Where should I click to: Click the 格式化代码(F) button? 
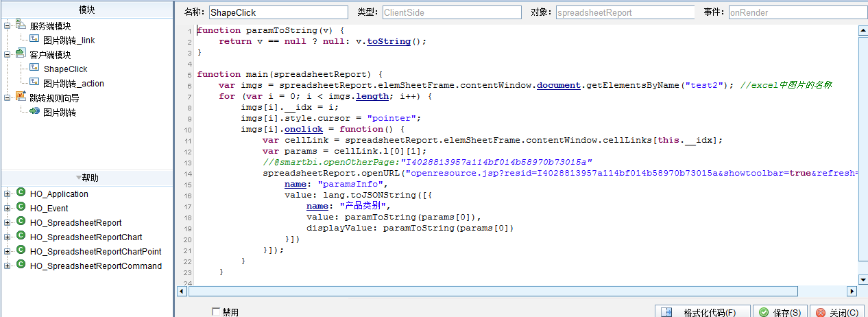[x=702, y=312]
